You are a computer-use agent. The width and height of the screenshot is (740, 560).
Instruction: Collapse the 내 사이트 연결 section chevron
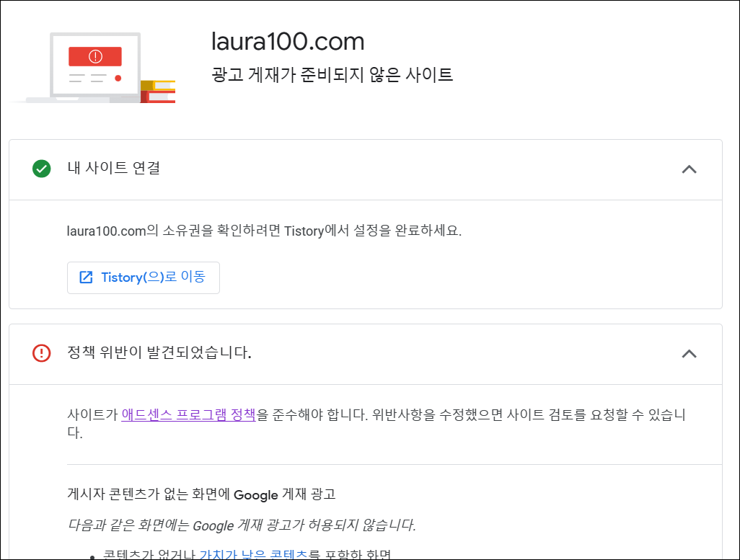coord(689,169)
